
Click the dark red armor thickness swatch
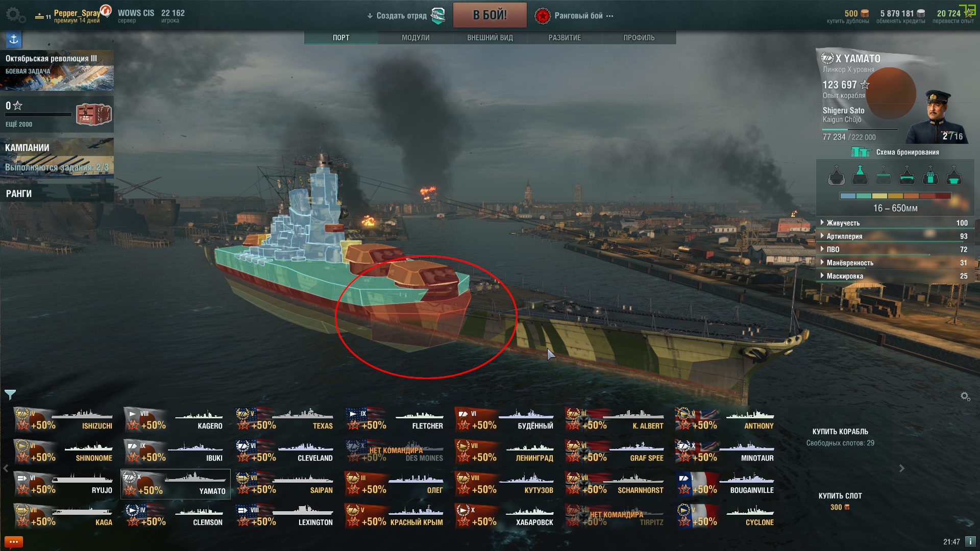(x=943, y=196)
